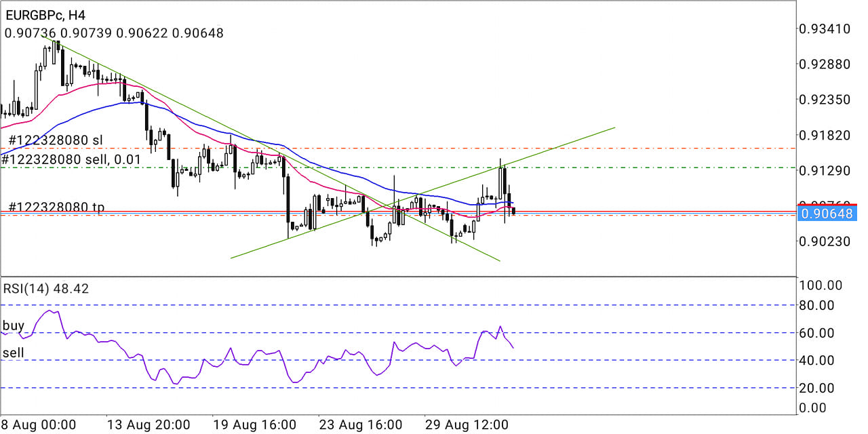Click the 0.93410 price axis label
The width and height of the screenshot is (868, 434).
tap(825, 29)
